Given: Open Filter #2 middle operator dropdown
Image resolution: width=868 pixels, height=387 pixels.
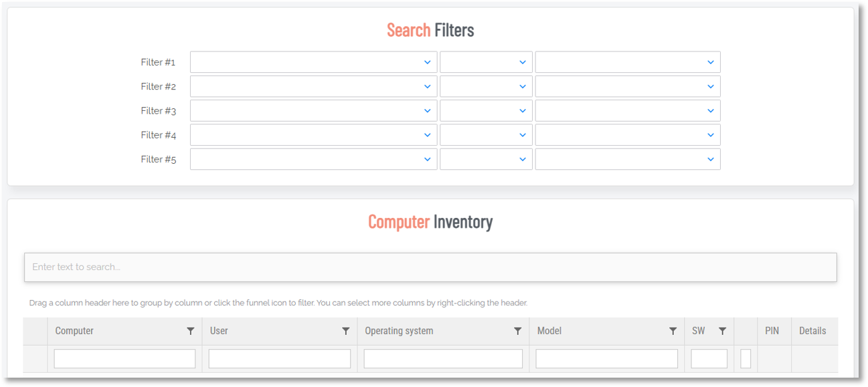Looking at the screenshot, I should coord(486,87).
